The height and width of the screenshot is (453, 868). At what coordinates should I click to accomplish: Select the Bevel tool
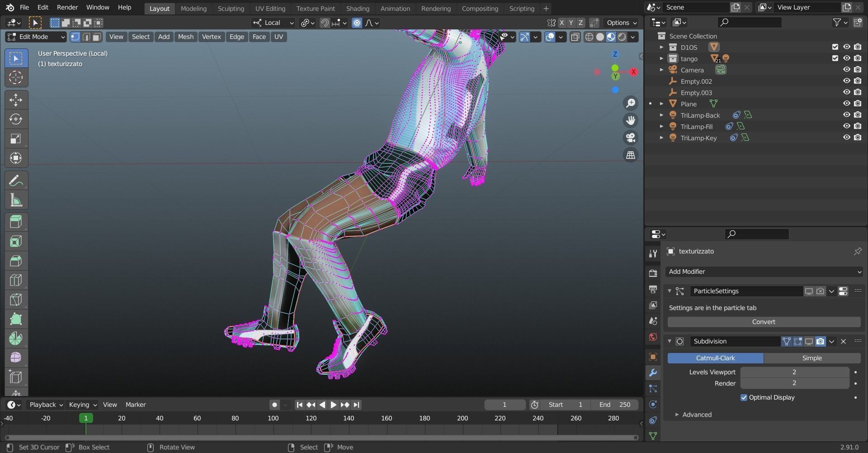16,261
